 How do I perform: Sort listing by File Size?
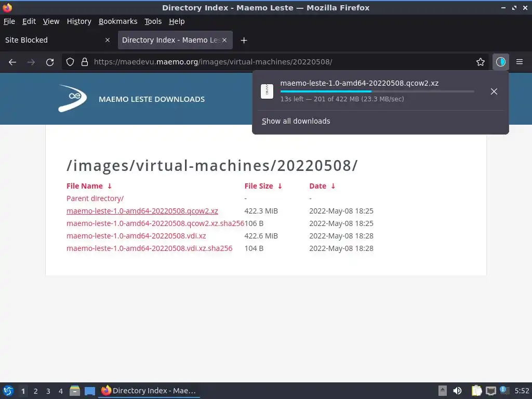[259, 186]
